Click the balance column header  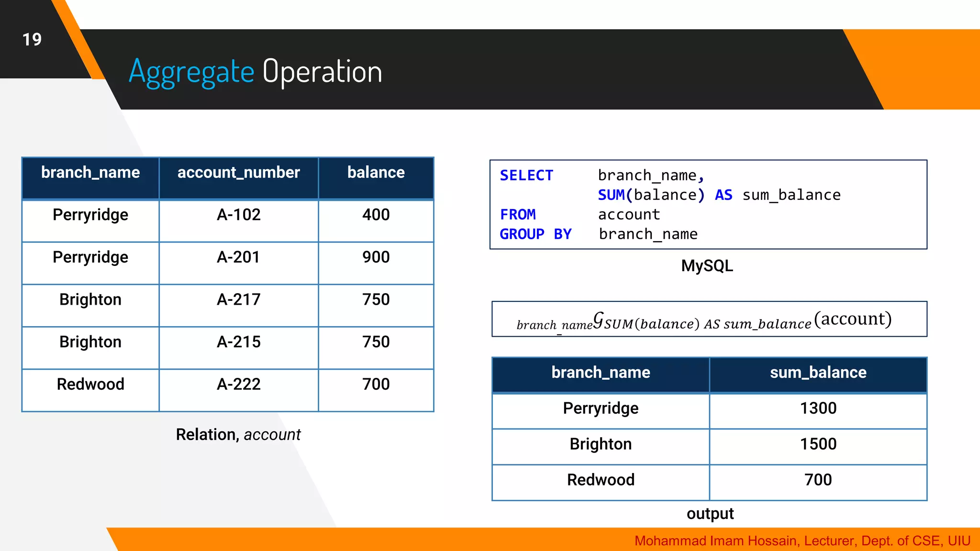(376, 173)
